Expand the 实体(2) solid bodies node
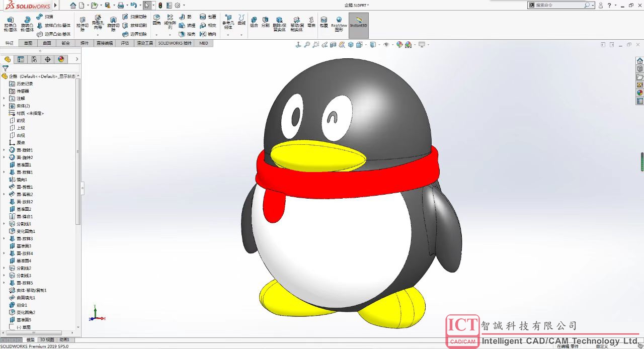This screenshot has height=349, width=644. pyautogui.click(x=4, y=106)
